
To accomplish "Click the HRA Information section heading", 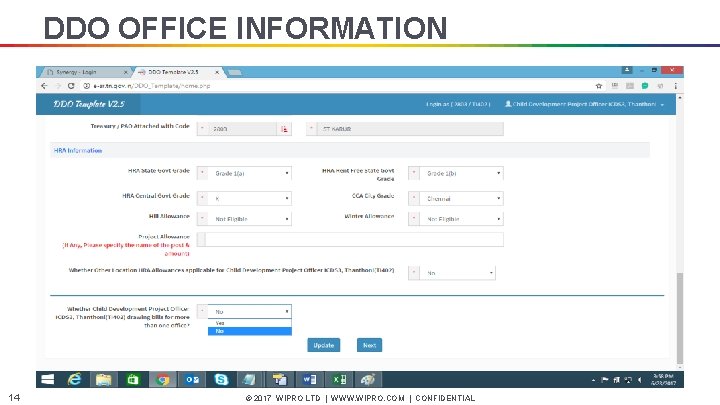I will point(78,151).
